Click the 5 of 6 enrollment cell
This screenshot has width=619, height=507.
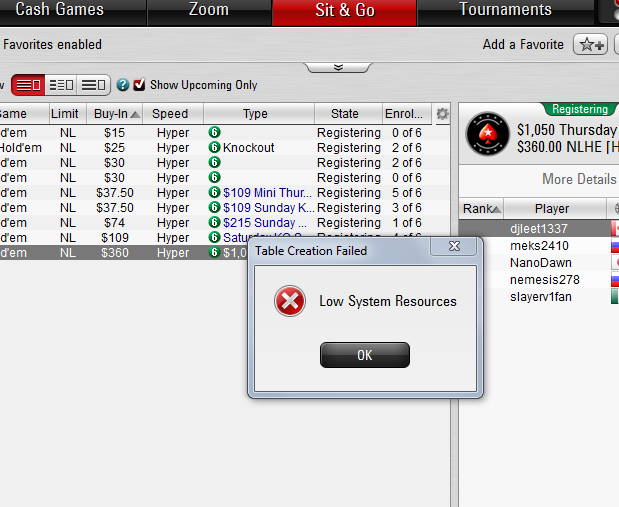[x=407, y=193]
